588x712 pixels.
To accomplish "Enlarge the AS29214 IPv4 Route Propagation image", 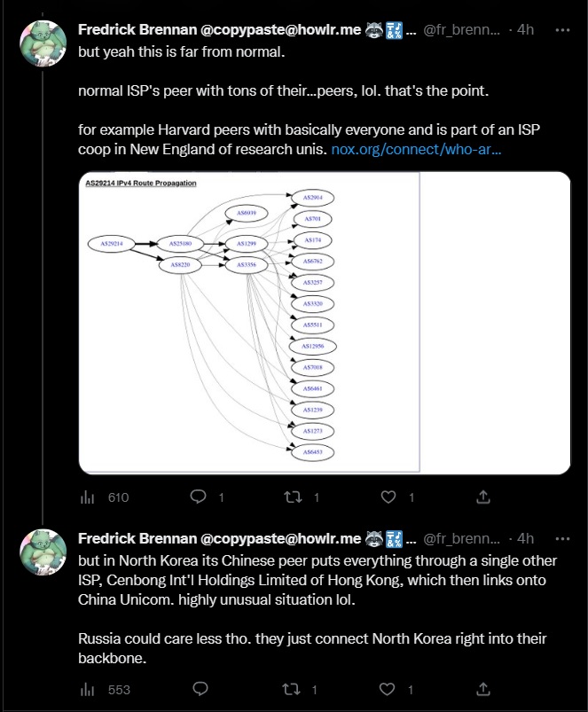I will [x=248, y=322].
